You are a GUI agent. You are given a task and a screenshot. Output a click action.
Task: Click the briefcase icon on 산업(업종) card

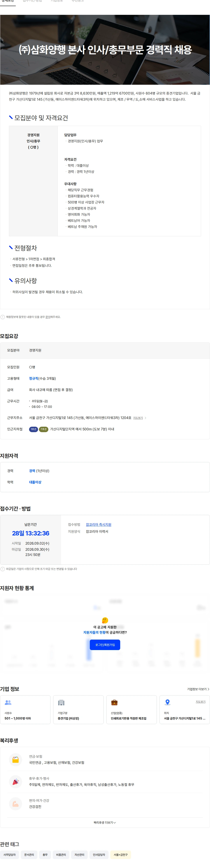point(114,702)
